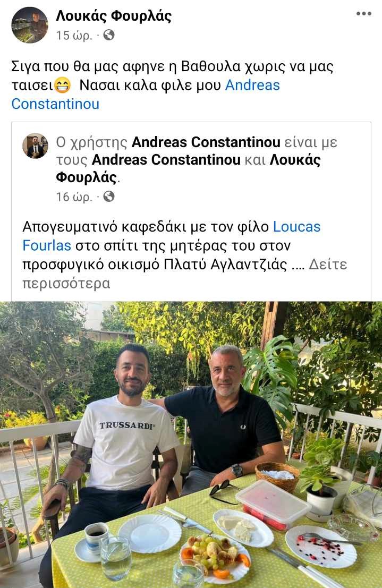Screen dimensions: 382x588
Task: Click the grinning emoji in the post text
Action: [x=62, y=86]
